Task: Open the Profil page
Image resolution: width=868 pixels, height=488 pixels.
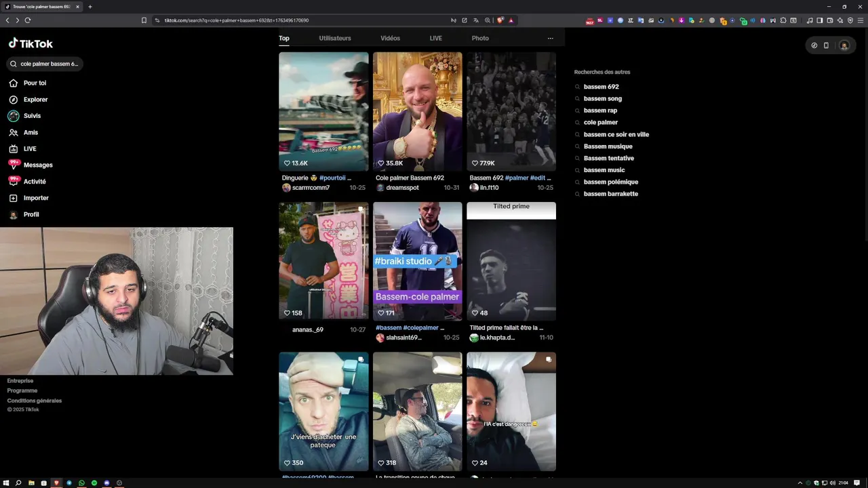Action: [x=24, y=214]
